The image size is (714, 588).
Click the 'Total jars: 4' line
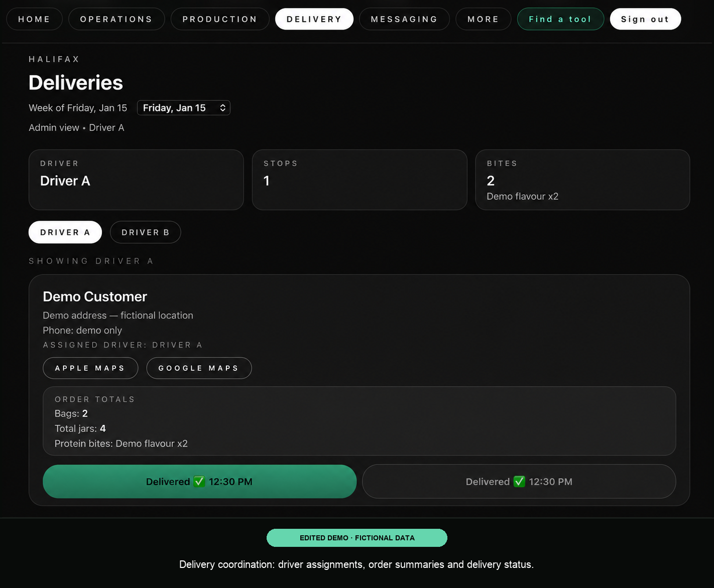(x=80, y=428)
